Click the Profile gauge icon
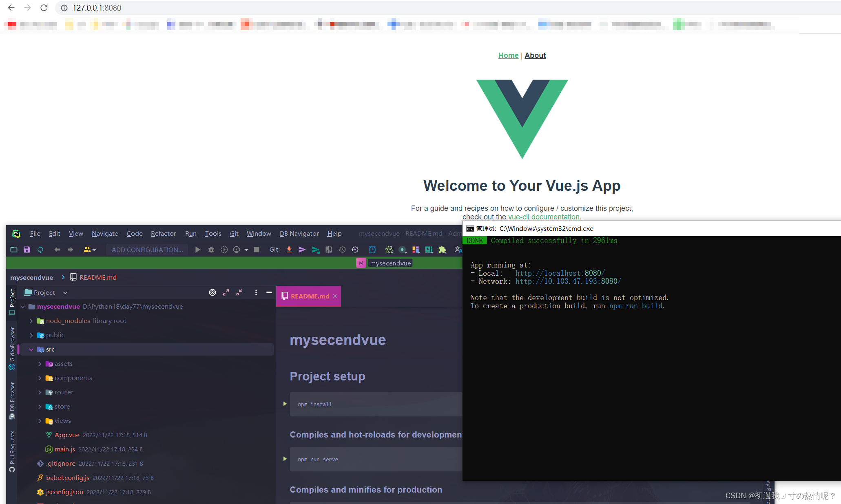The width and height of the screenshot is (841, 504). (237, 250)
